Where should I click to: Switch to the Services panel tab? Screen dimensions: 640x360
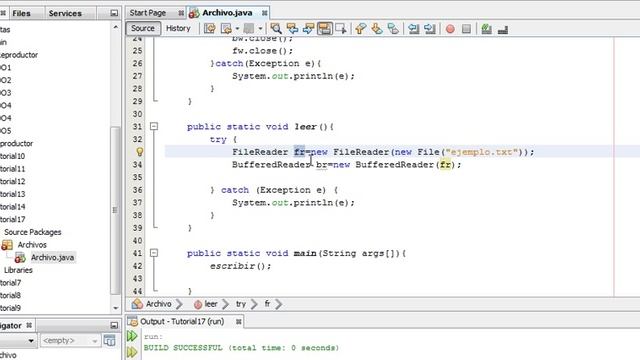click(65, 13)
